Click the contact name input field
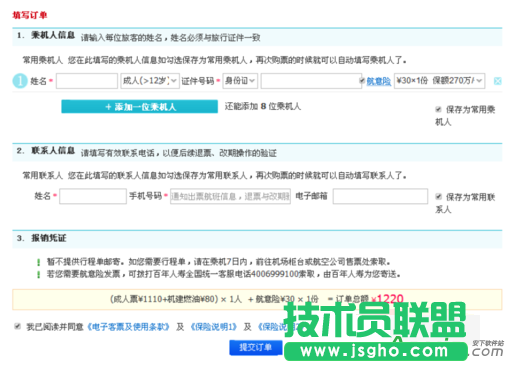Screen dimensions: 511x367 coord(93,196)
